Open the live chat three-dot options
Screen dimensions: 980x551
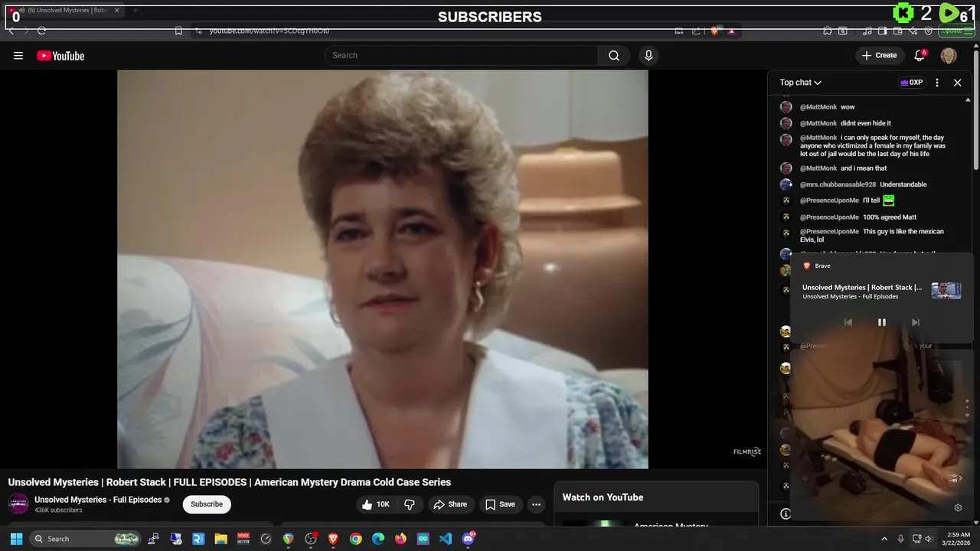point(937,83)
